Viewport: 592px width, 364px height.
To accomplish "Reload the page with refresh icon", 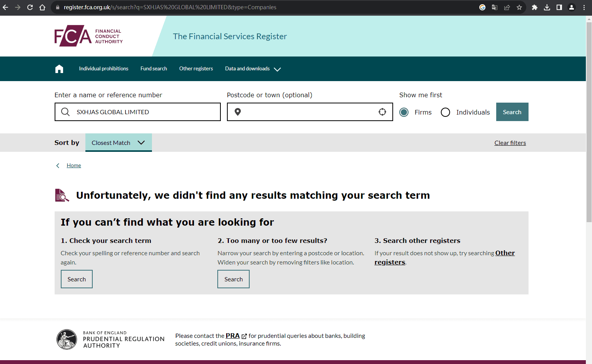I will click(x=30, y=7).
